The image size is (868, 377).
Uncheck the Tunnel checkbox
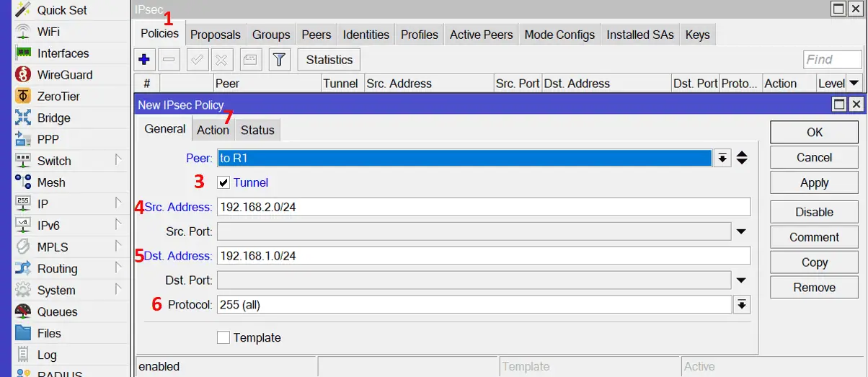tap(223, 183)
